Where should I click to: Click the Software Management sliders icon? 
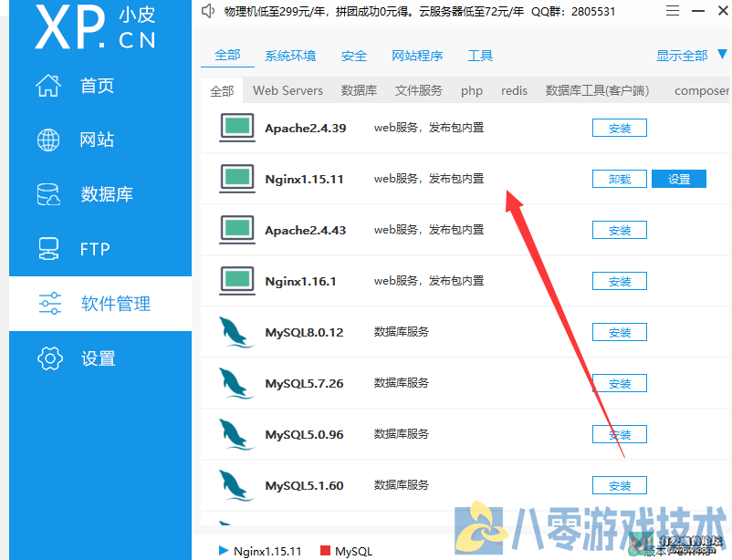point(49,304)
